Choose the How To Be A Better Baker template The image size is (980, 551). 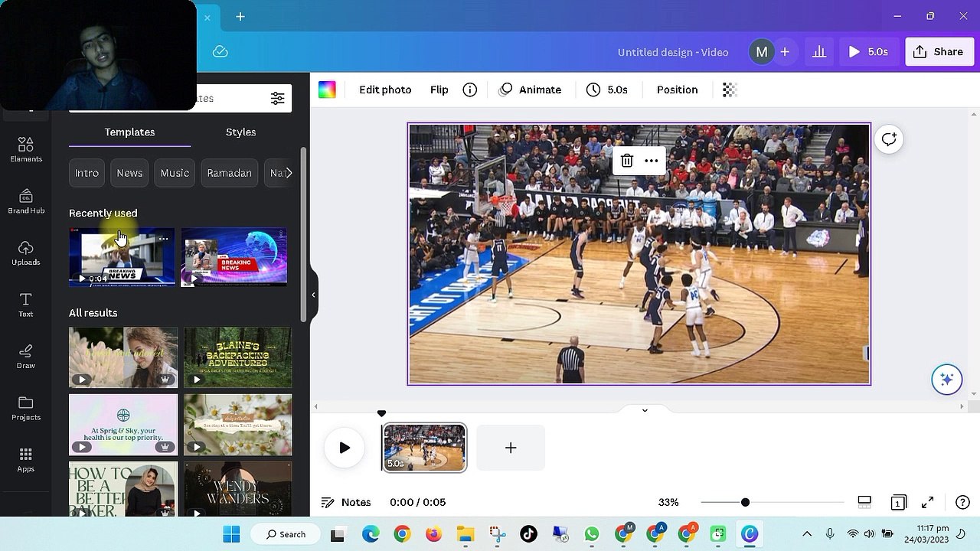[x=123, y=488]
